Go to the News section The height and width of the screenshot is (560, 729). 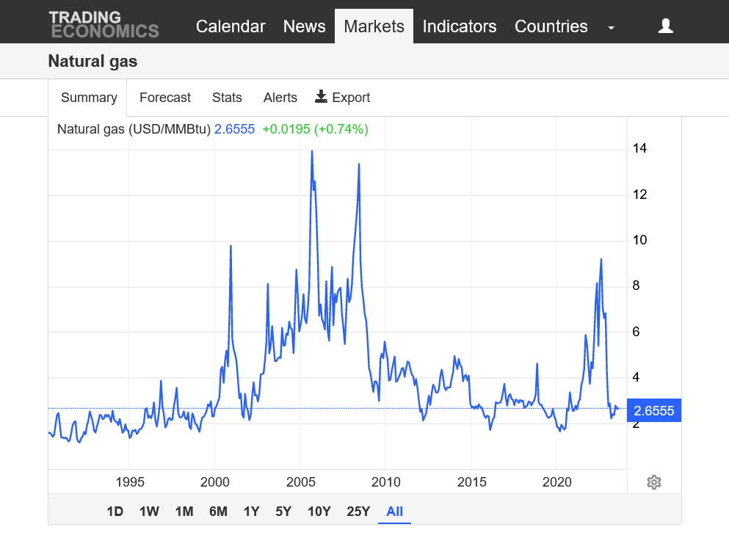click(x=304, y=26)
